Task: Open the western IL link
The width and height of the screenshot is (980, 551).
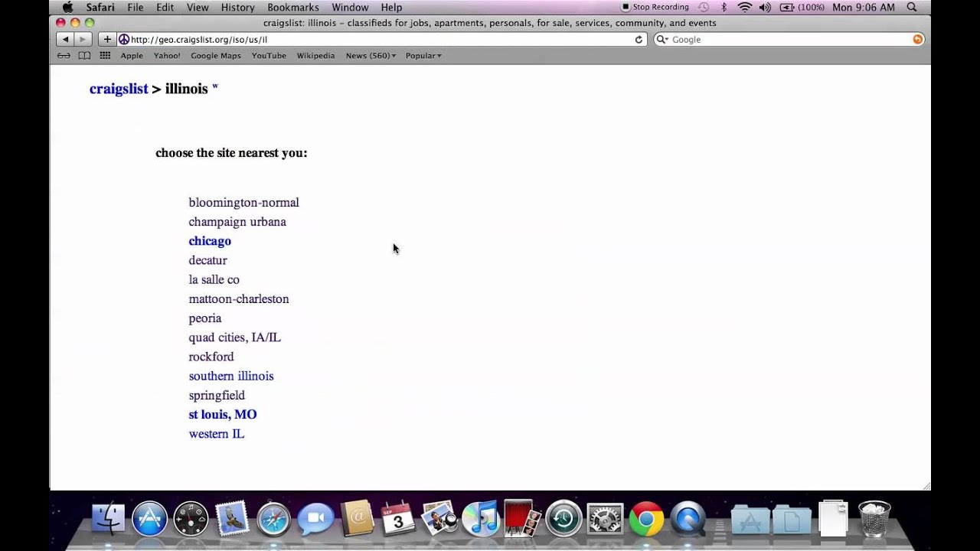Action: [217, 434]
